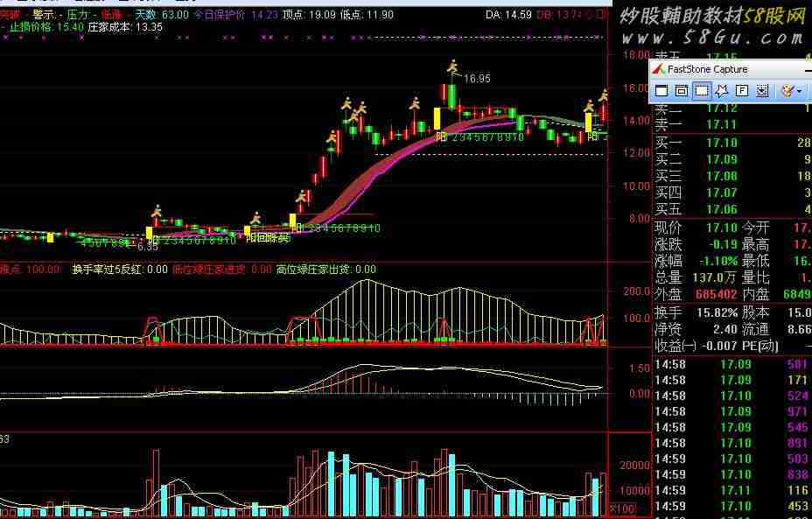Click the 阳回踩买 signal label

point(268,238)
